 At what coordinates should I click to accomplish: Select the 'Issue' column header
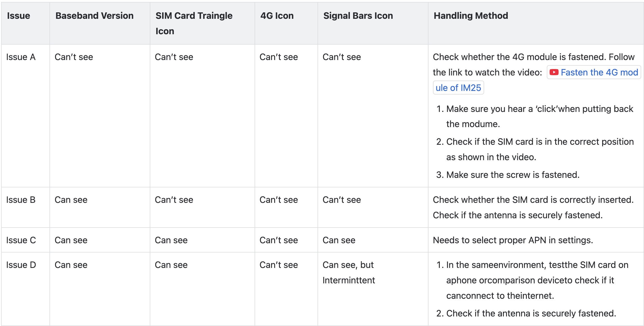(x=19, y=16)
